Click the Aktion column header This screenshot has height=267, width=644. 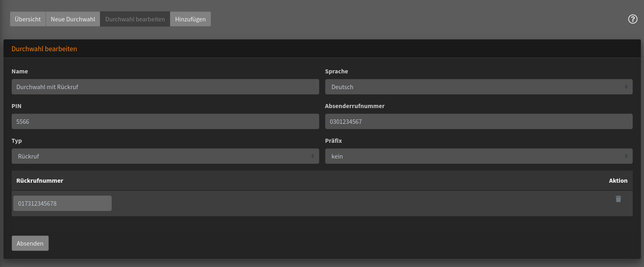[x=618, y=181]
